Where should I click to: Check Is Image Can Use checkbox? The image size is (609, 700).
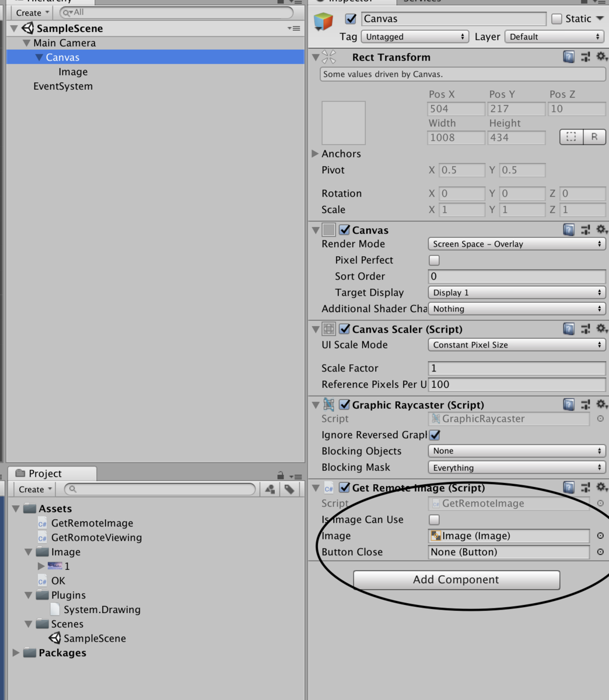(x=434, y=520)
